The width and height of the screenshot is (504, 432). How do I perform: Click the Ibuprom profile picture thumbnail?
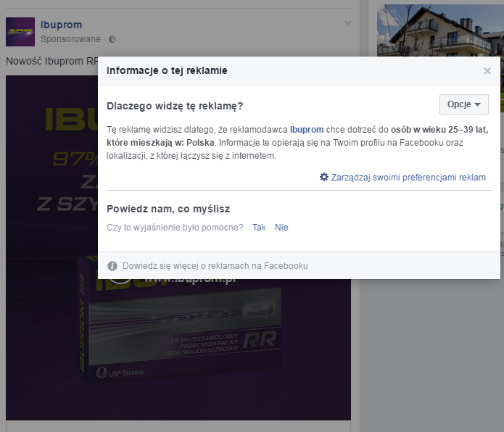coord(20,32)
